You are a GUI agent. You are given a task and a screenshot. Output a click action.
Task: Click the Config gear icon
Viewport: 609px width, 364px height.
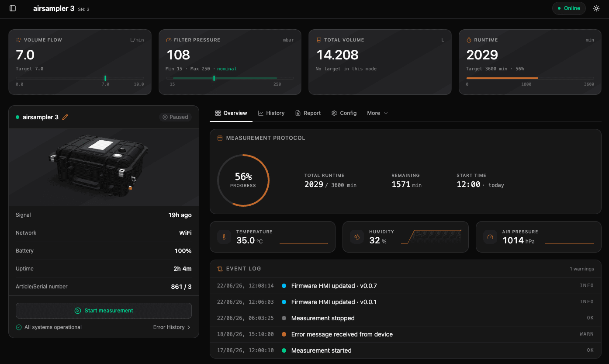point(334,113)
